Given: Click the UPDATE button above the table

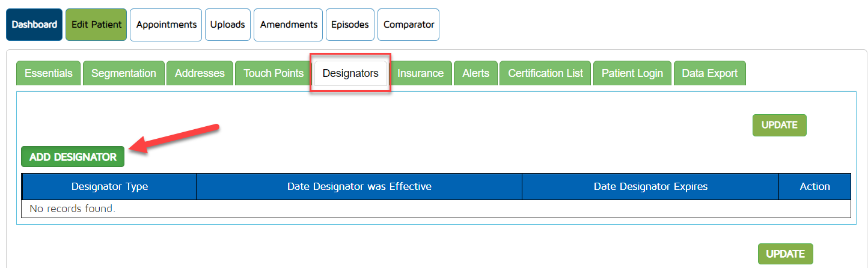Looking at the screenshot, I should pos(779,125).
